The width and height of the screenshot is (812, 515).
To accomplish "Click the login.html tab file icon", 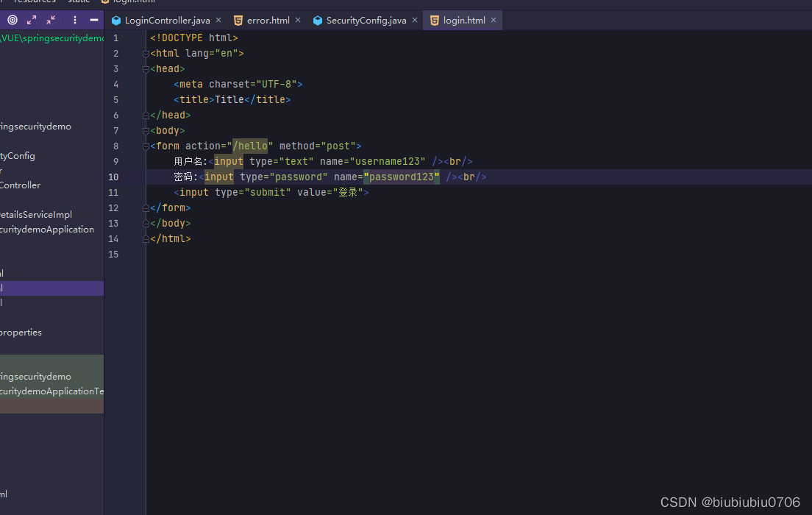I will click(435, 20).
